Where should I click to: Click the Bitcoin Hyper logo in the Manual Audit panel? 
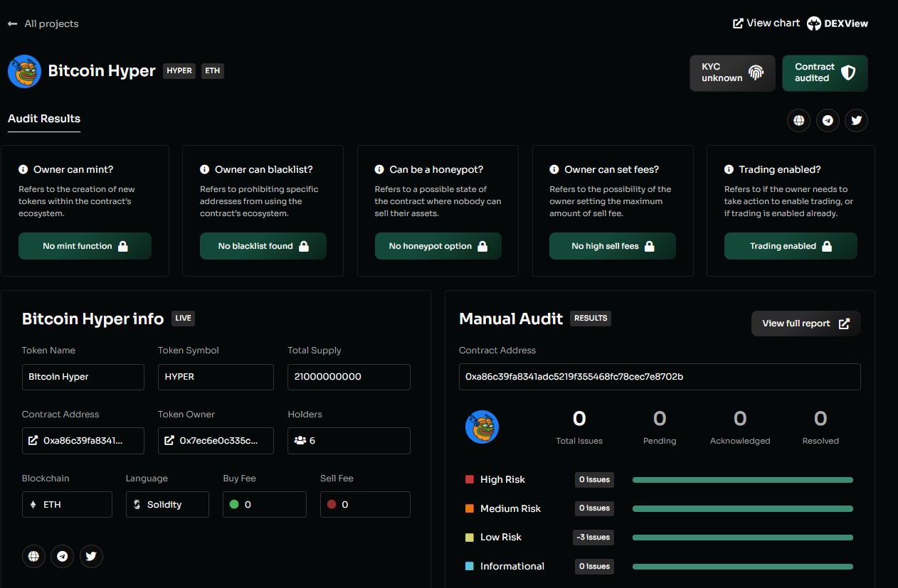coord(482,427)
